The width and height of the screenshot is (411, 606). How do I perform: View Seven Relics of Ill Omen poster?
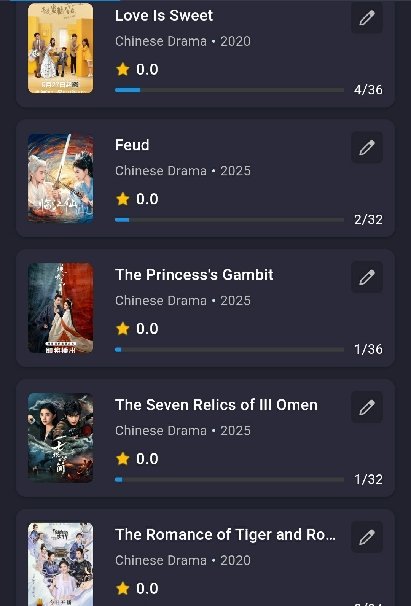60,438
